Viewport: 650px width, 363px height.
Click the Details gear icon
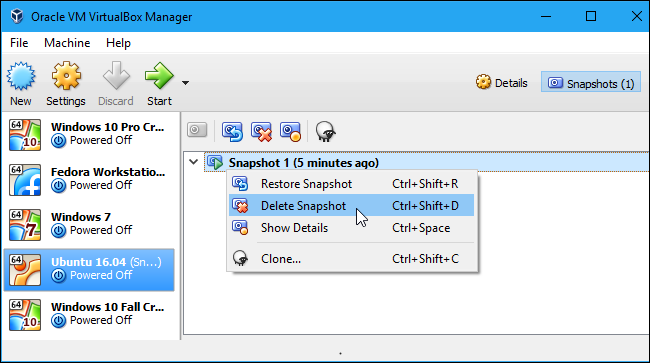483,82
